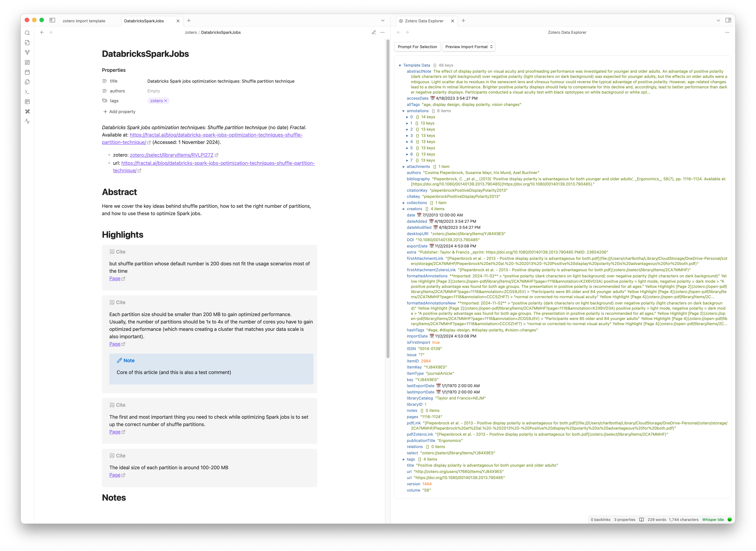Click the activity pulse ribbon icon
The height and width of the screenshot is (551, 756).
click(x=27, y=121)
